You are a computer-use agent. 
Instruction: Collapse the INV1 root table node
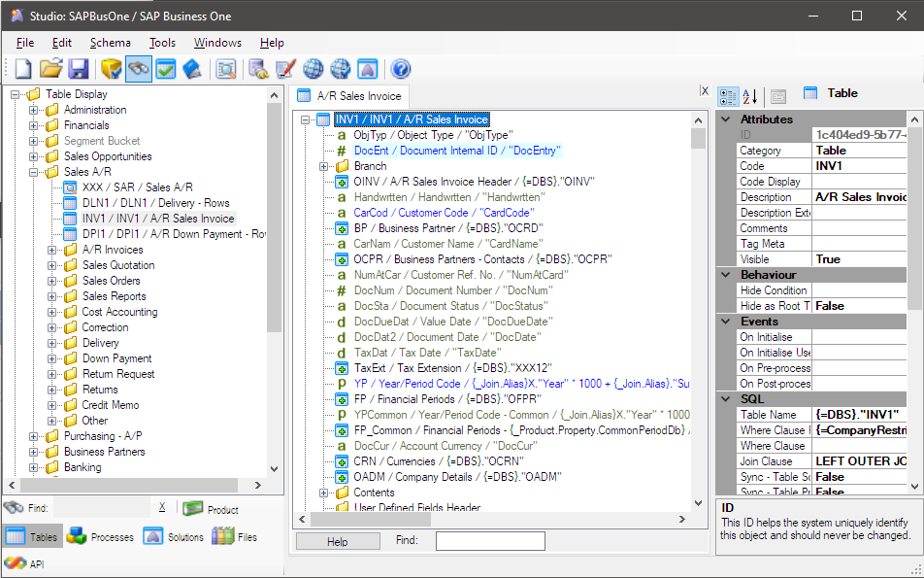[x=305, y=119]
